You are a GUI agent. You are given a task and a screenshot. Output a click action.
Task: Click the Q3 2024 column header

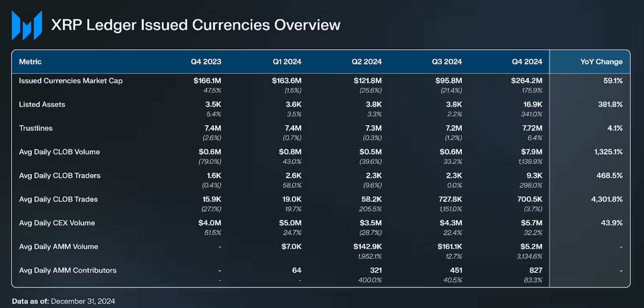point(447,62)
